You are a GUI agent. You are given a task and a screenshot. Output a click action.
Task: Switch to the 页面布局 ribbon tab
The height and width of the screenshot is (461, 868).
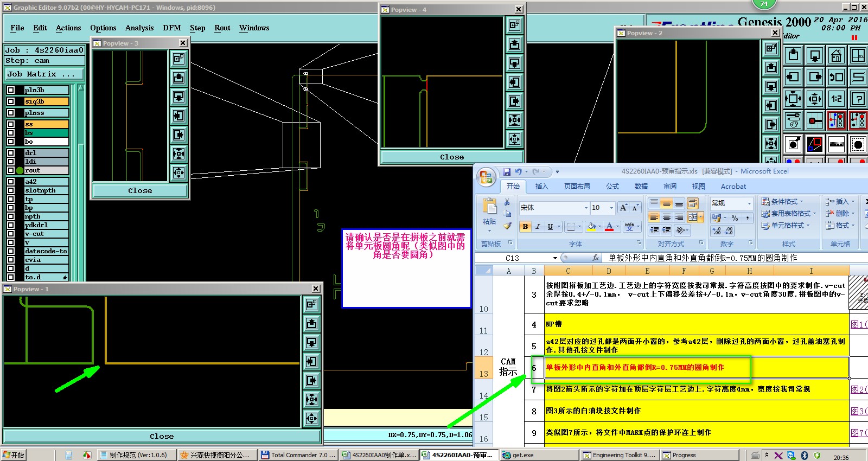point(577,187)
